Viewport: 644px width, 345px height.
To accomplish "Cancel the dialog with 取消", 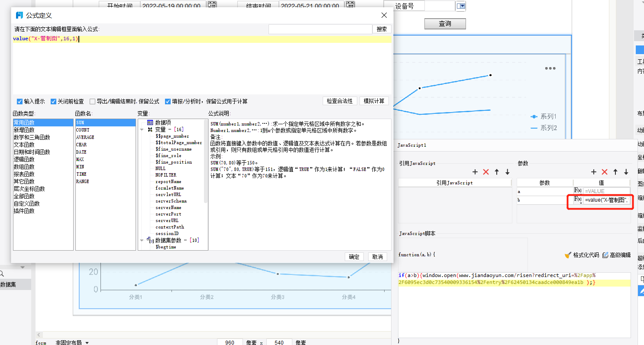I will point(378,257).
